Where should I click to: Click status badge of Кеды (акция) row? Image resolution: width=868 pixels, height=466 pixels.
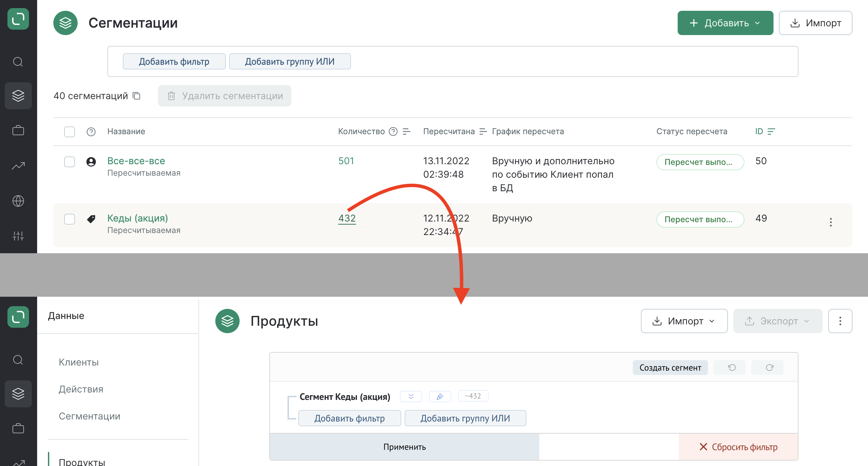click(x=700, y=220)
